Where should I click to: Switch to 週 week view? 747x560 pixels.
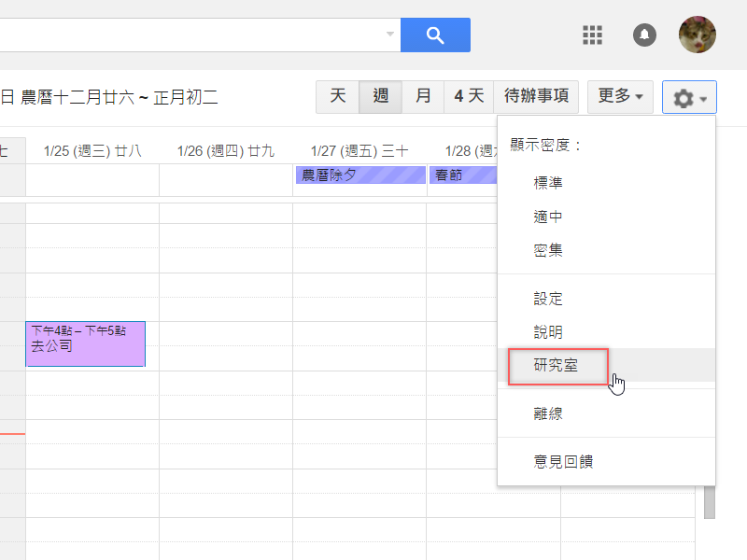coord(381,97)
